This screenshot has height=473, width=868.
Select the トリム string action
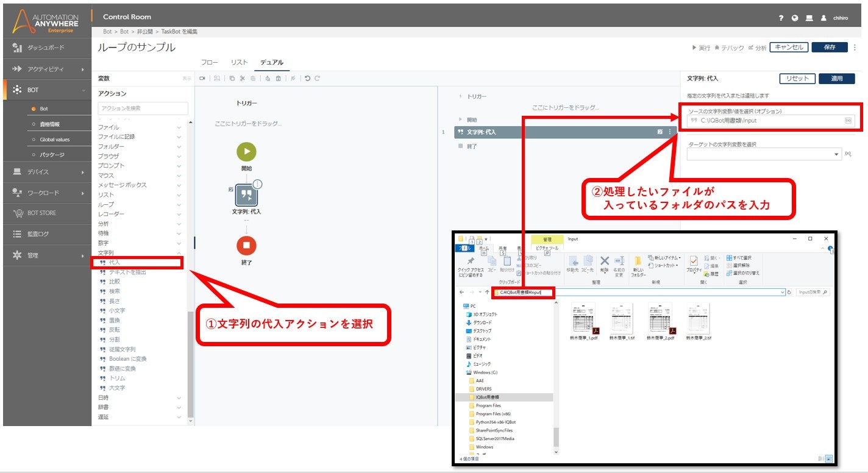pyautogui.click(x=116, y=378)
